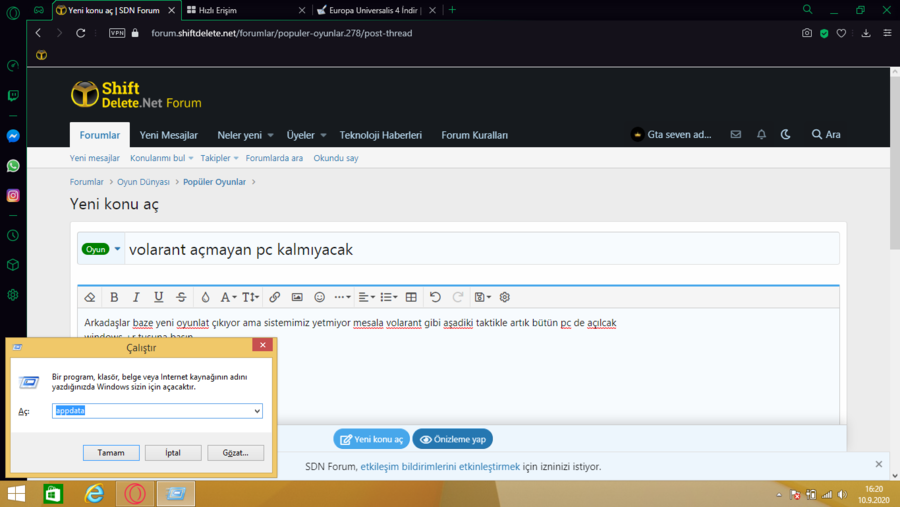This screenshot has width=900, height=507.
Task: Open the Forumlar navigation tab
Action: pos(100,135)
